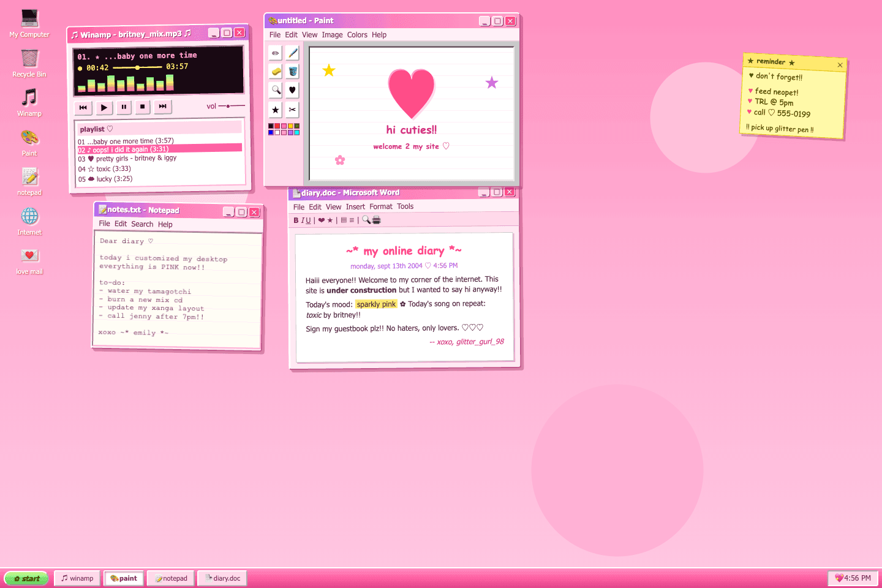The height and width of the screenshot is (588, 882).
Task: Click the Winamp volume slider
Action: (232, 106)
